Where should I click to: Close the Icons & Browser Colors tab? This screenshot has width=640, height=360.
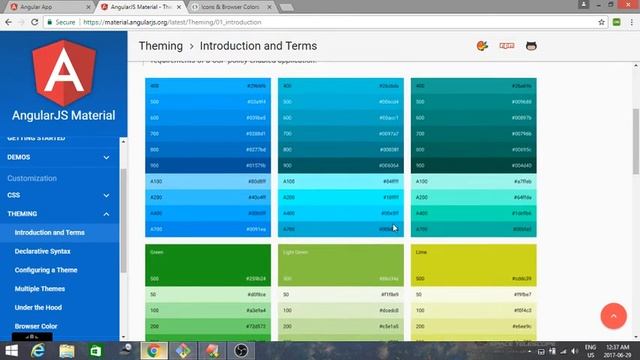[x=269, y=7]
